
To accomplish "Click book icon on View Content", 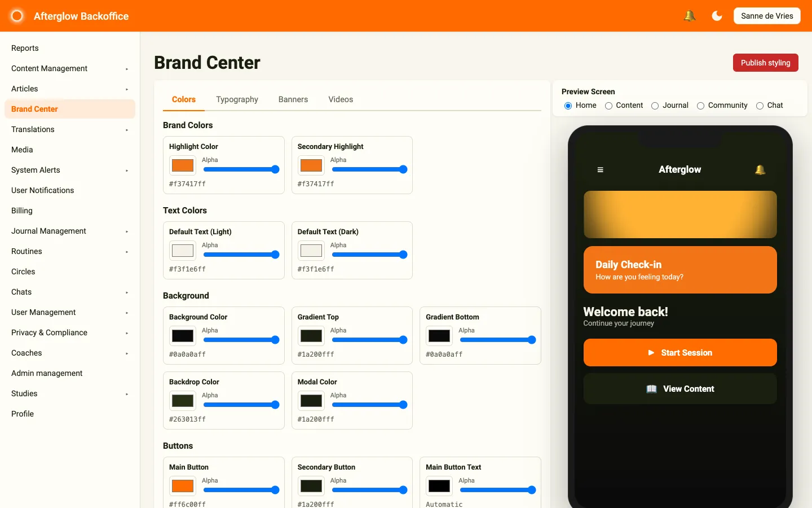I will click(651, 389).
